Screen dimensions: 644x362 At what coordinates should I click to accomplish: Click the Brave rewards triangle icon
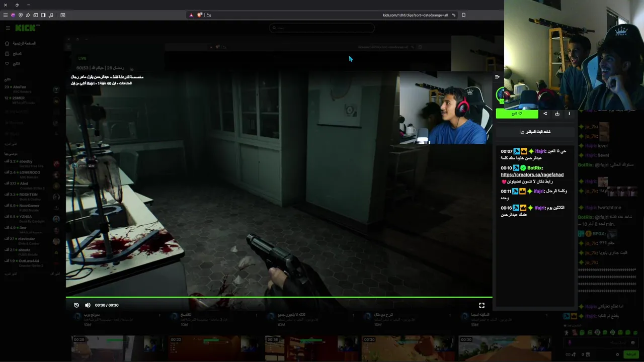(191, 15)
